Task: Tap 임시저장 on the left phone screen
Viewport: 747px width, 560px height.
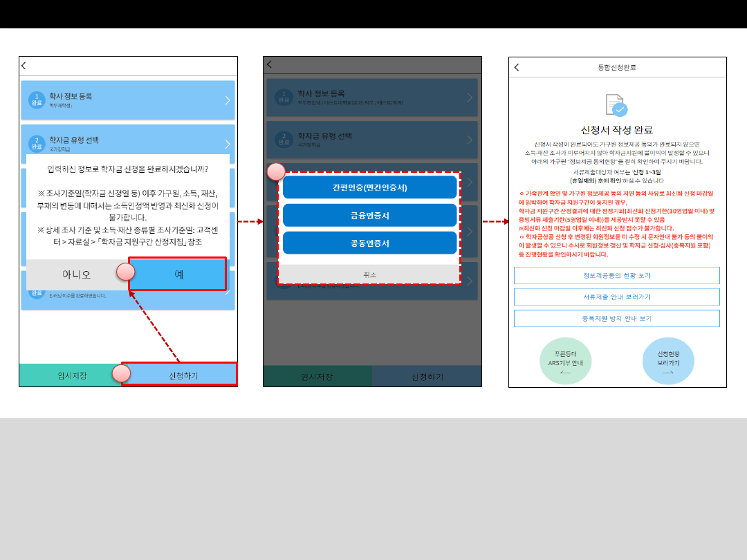Action: 72,375
